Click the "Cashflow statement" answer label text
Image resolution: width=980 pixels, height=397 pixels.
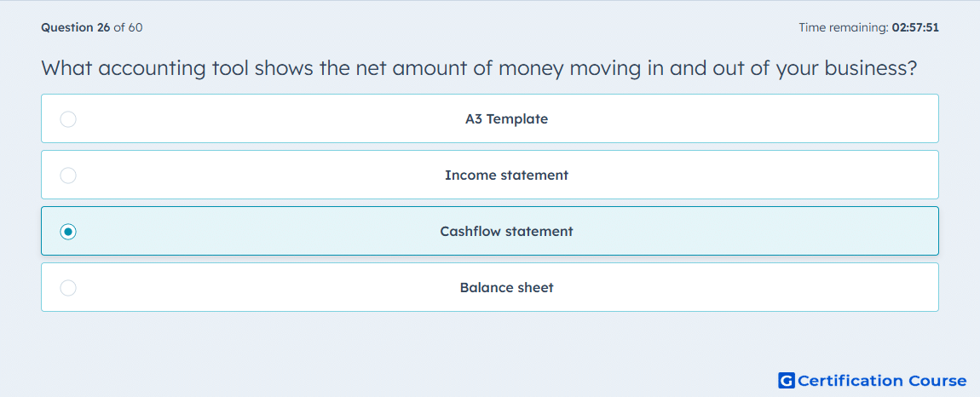pos(506,232)
